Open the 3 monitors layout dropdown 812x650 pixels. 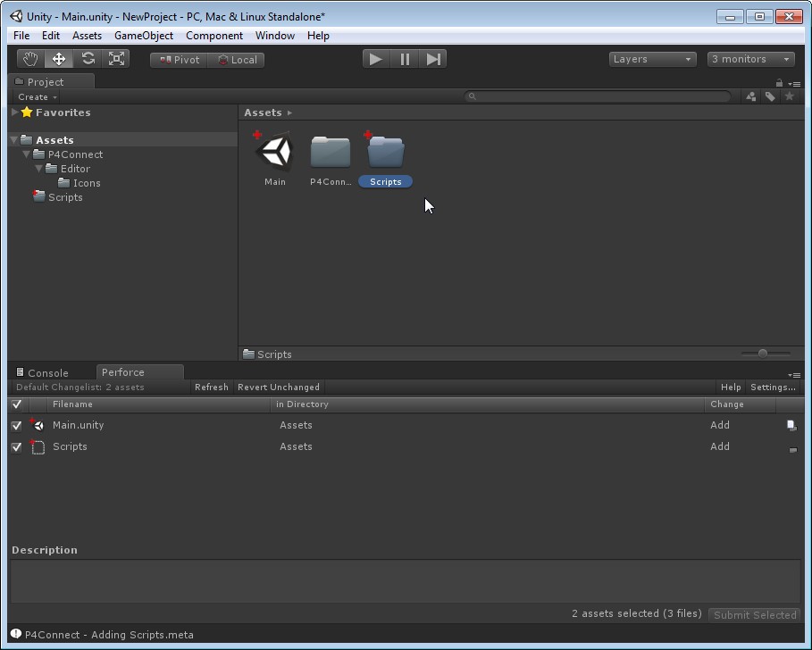(x=750, y=59)
